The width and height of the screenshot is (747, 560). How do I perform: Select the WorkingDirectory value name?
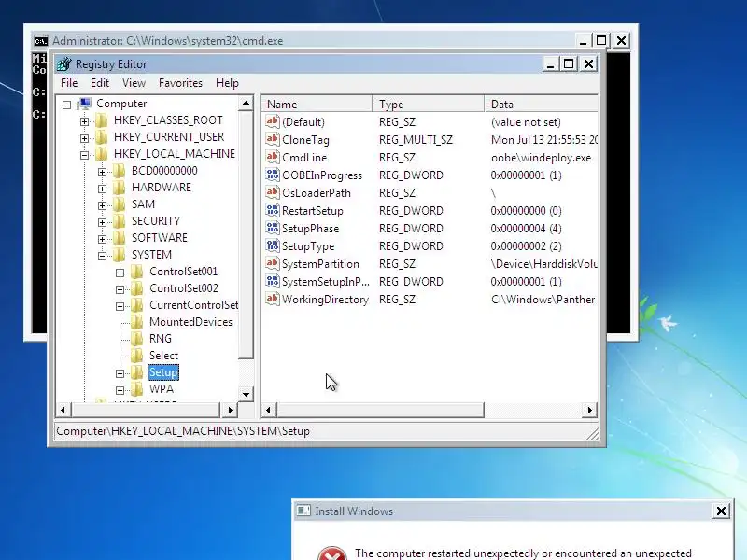(325, 300)
